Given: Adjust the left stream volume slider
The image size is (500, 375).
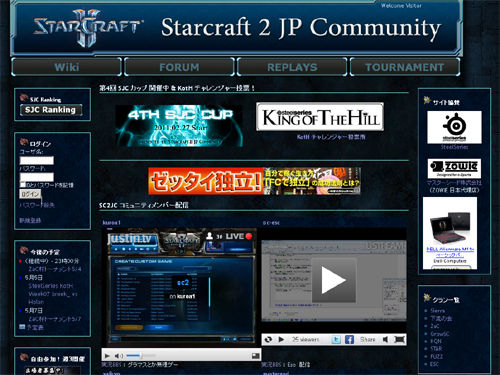Looking at the screenshot, I should point(141,356).
